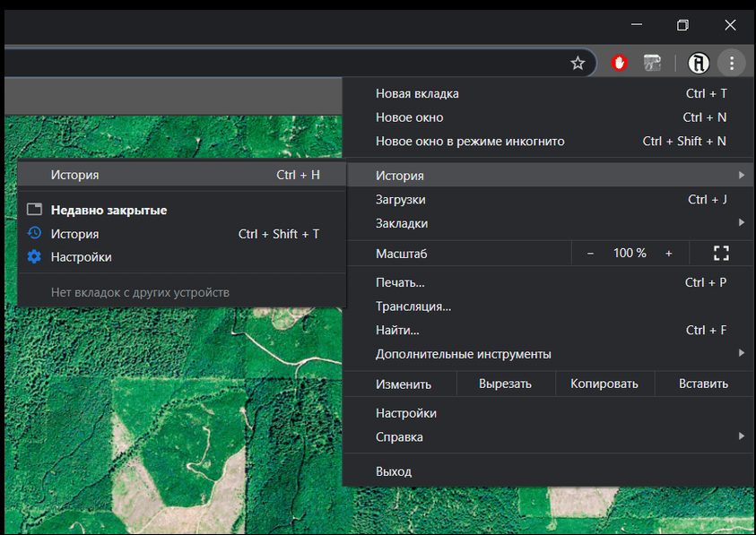
Task: Decrease zoom with the minus button
Action: tap(590, 254)
